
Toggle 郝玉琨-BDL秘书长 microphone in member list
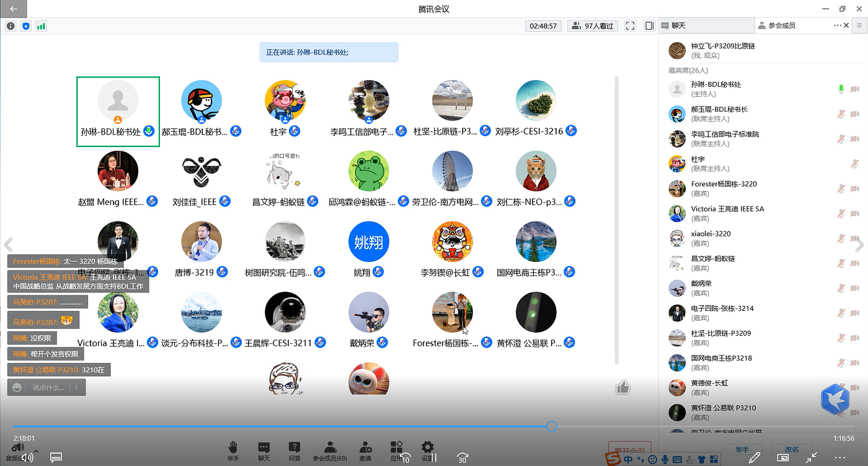pyautogui.click(x=841, y=114)
